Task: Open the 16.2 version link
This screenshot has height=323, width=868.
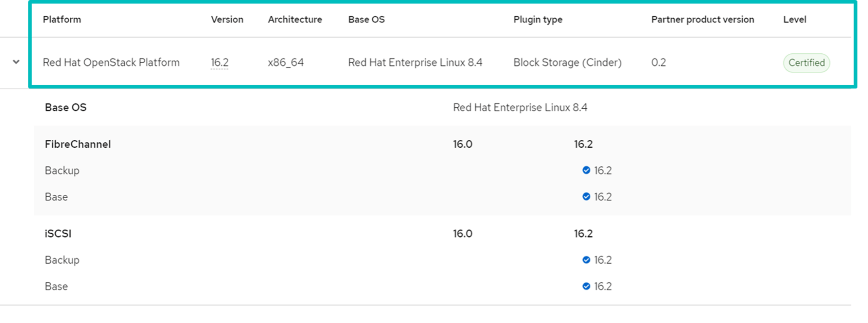Action: coord(219,62)
